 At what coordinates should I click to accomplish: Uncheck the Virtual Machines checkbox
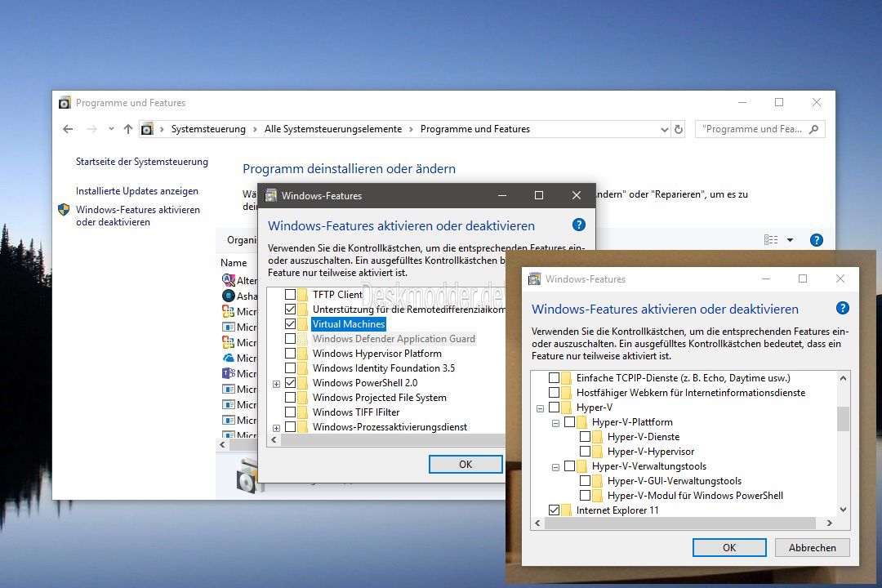[x=290, y=324]
